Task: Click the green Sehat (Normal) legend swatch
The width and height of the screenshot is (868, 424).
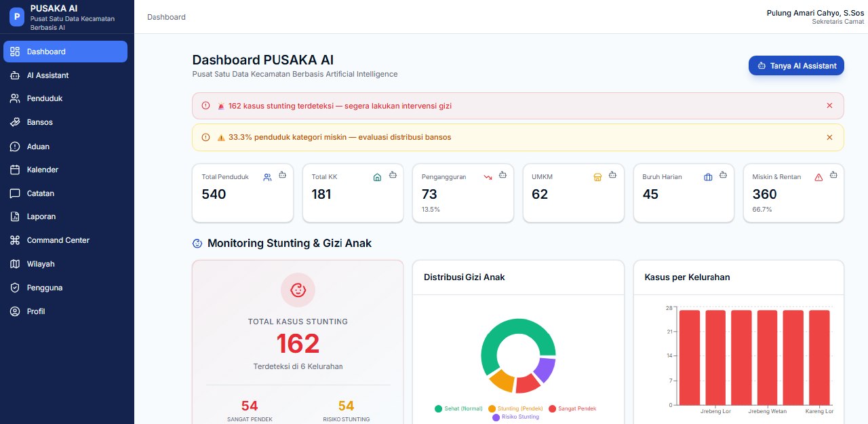Action: click(x=438, y=408)
